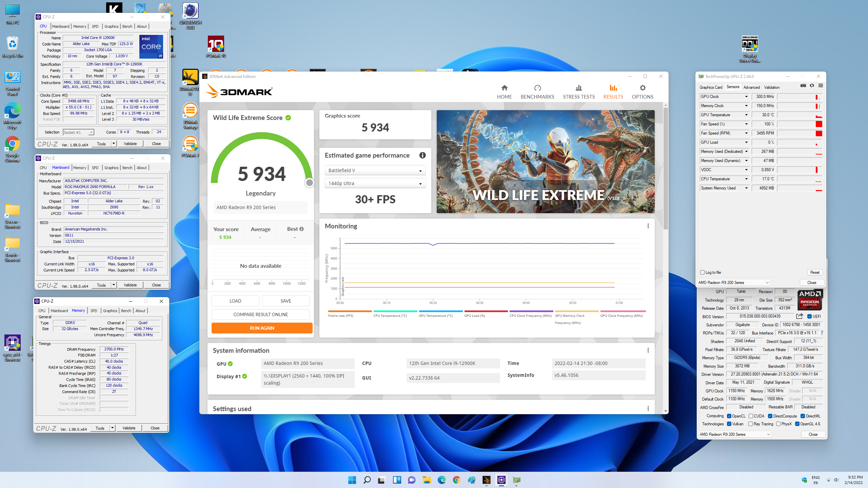Open the CINEBENCH 2003 desktop icon
Screen dimensions: 868x488
190,16
